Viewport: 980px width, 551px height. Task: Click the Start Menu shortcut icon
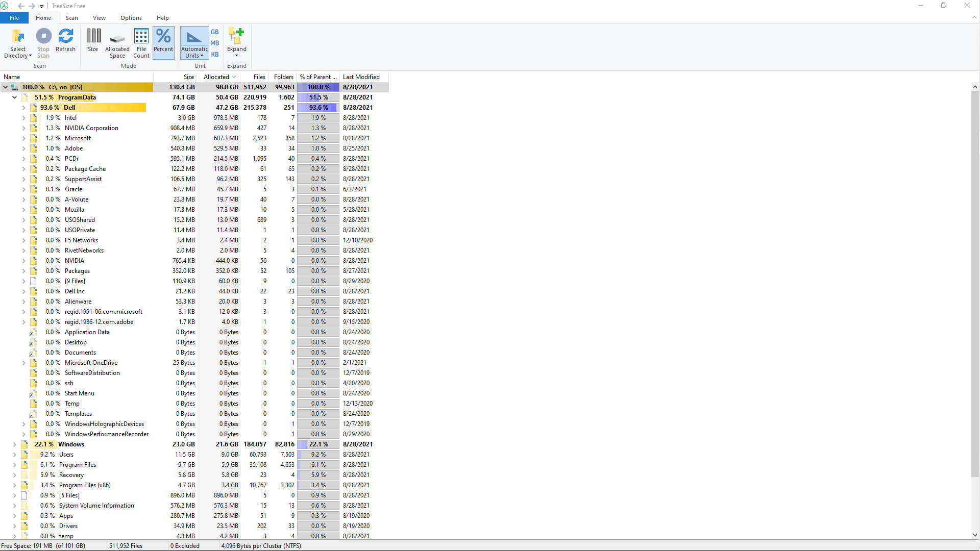pos(33,393)
